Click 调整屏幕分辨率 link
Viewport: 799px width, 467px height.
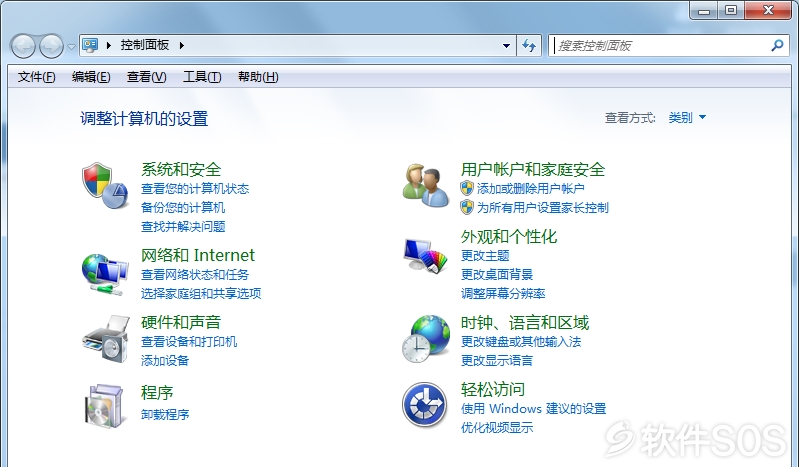[503, 294]
